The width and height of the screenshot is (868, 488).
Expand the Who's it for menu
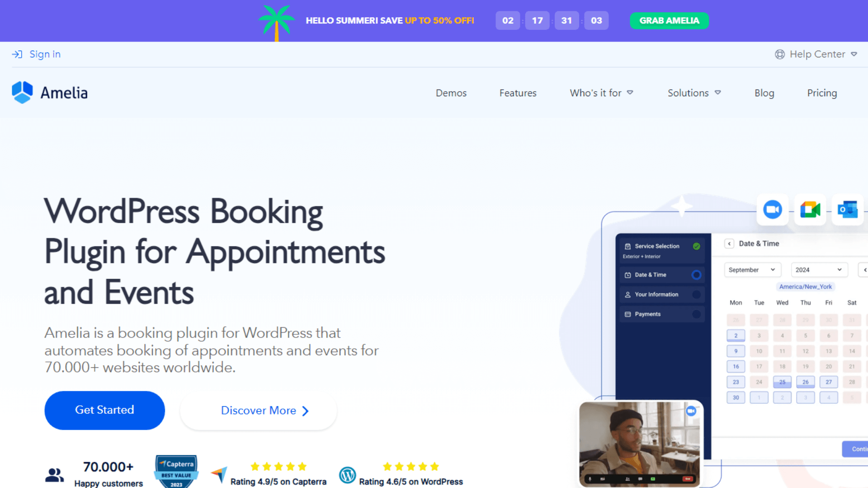(601, 93)
